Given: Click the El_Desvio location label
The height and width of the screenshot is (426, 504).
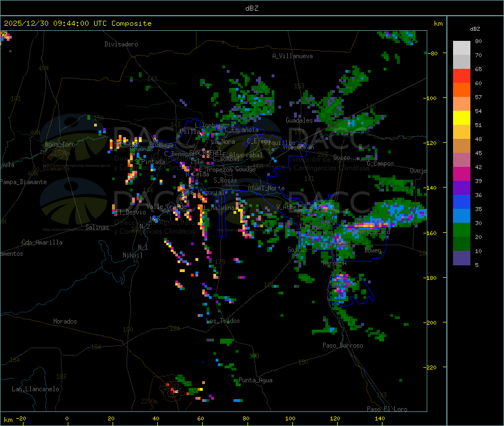Looking at the screenshot, I should tap(131, 212).
